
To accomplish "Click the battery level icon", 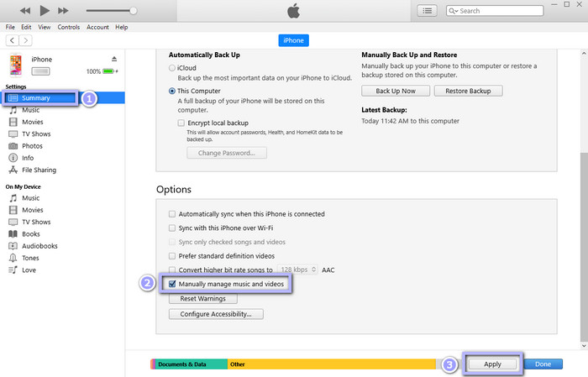I will coord(108,71).
